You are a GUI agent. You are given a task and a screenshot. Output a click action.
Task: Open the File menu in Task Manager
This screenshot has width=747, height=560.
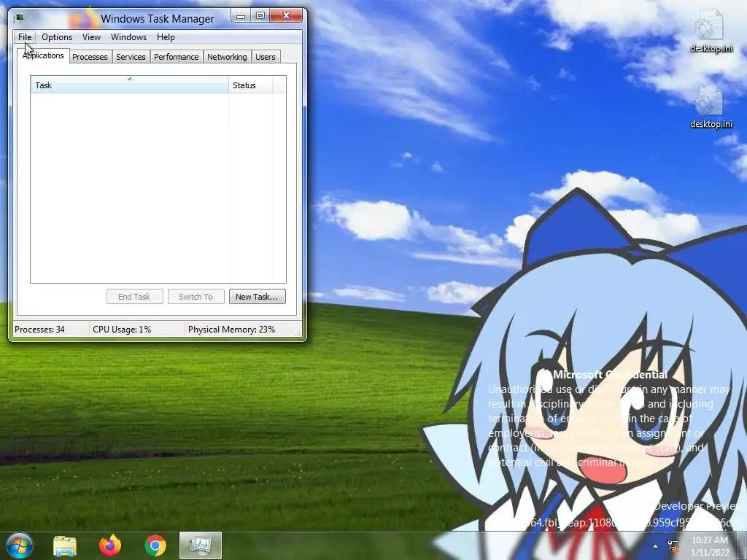pyautogui.click(x=25, y=37)
